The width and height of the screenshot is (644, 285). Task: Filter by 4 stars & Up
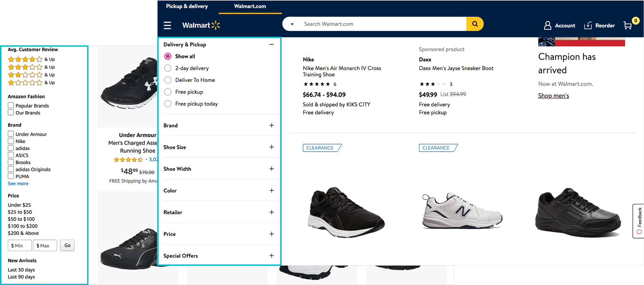[x=31, y=59]
